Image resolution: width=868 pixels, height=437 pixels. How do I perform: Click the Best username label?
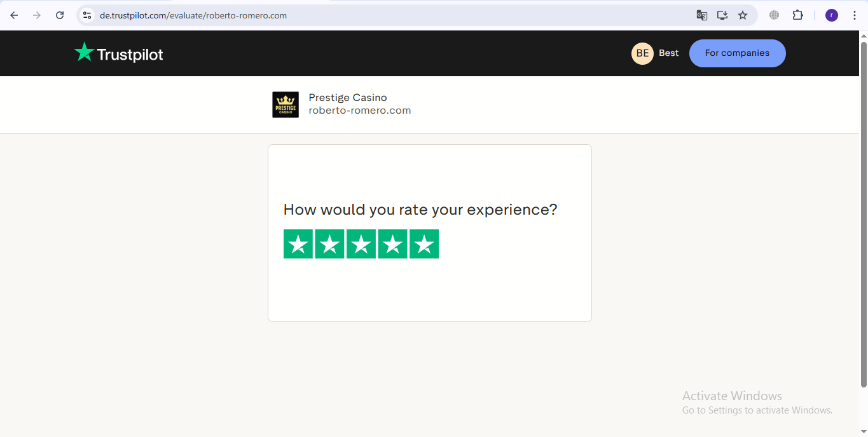668,53
